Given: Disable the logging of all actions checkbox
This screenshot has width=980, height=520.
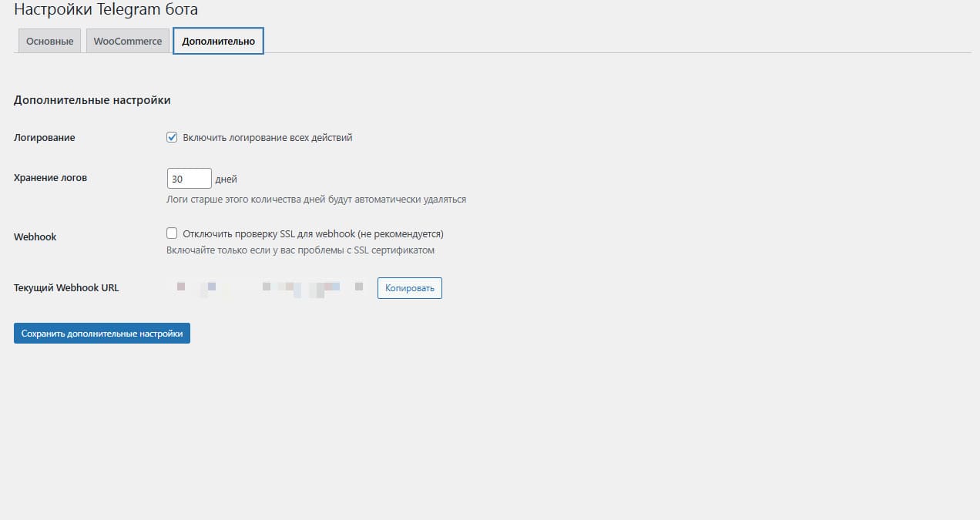Looking at the screenshot, I should click(x=173, y=138).
